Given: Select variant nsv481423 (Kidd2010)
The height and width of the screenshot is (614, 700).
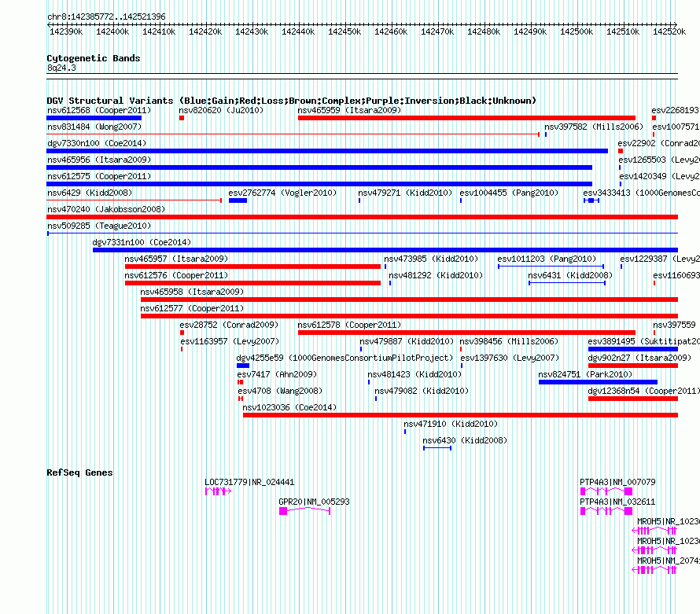Looking at the screenshot, I should 414,374.
